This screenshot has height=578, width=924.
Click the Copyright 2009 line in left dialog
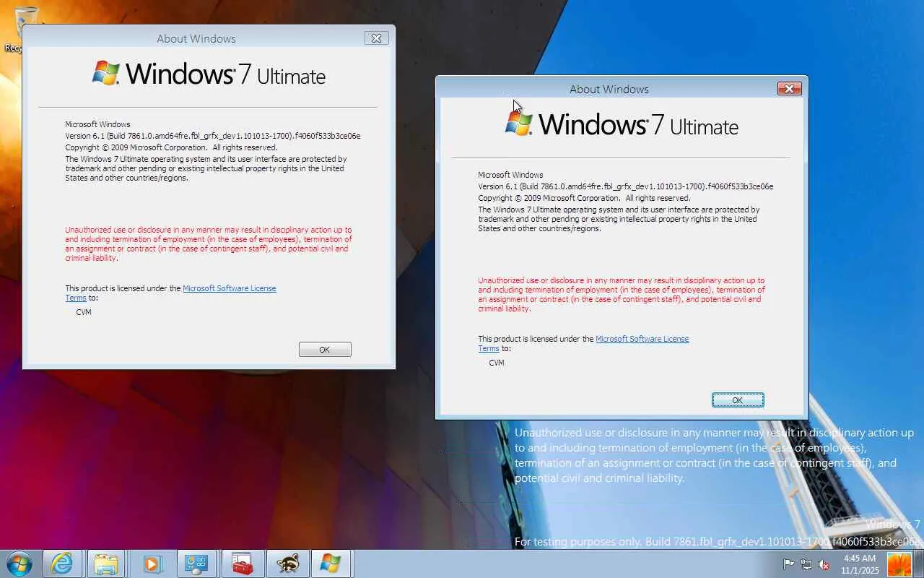point(171,147)
